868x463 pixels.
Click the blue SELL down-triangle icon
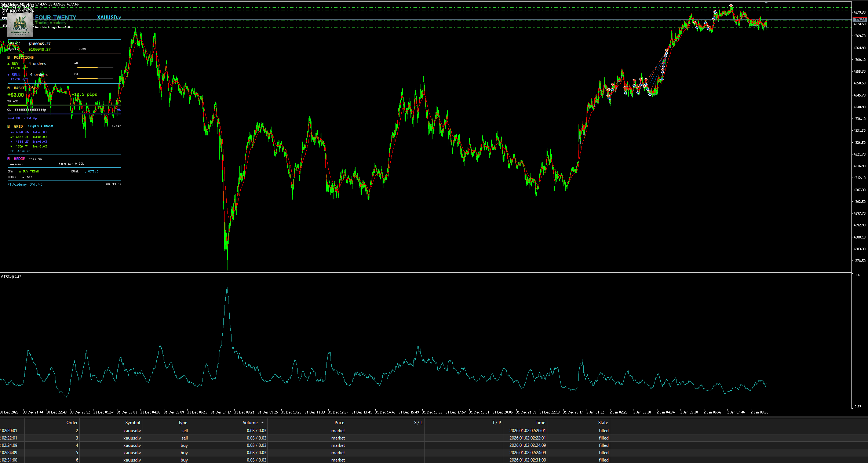[8, 75]
